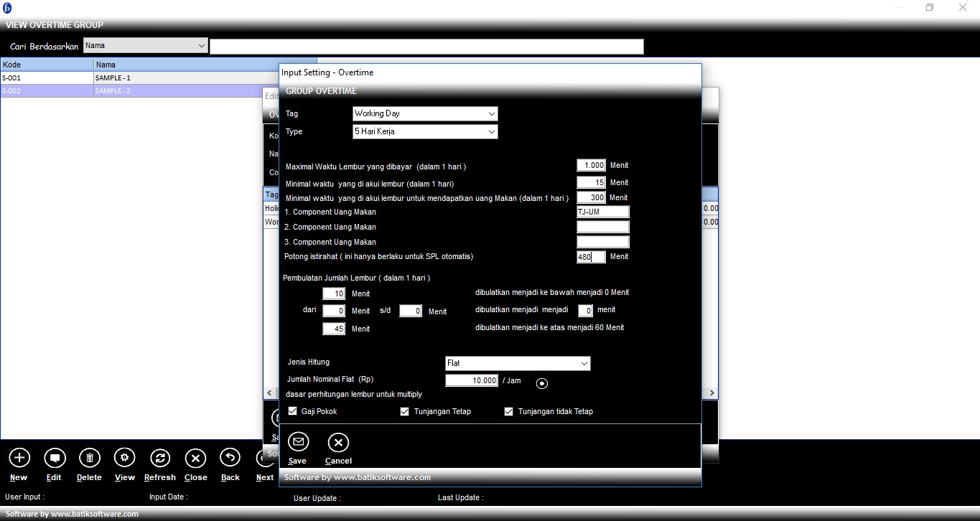This screenshot has width=980, height=521.
Task: Click the Delete trash icon
Action: coord(89,458)
